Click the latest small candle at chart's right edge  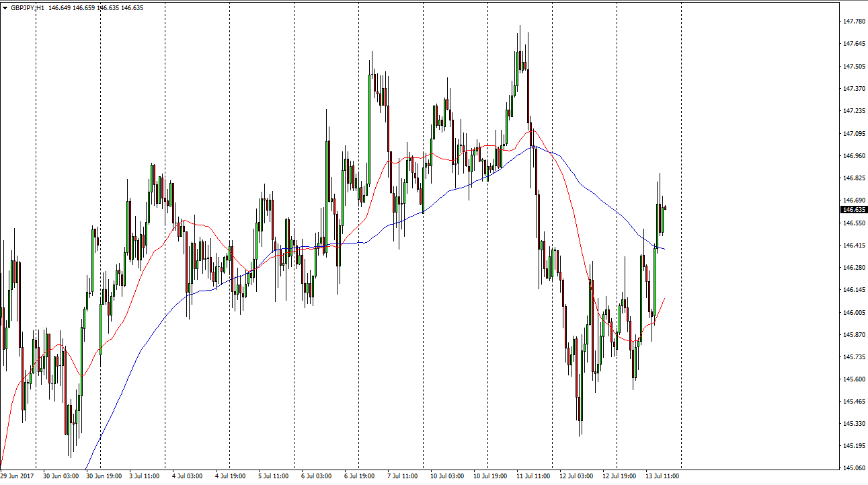click(665, 208)
